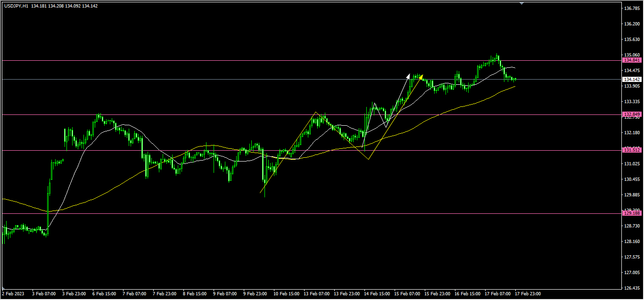Click the current price label 134.142
The height and width of the screenshot is (300, 644).
coord(632,79)
